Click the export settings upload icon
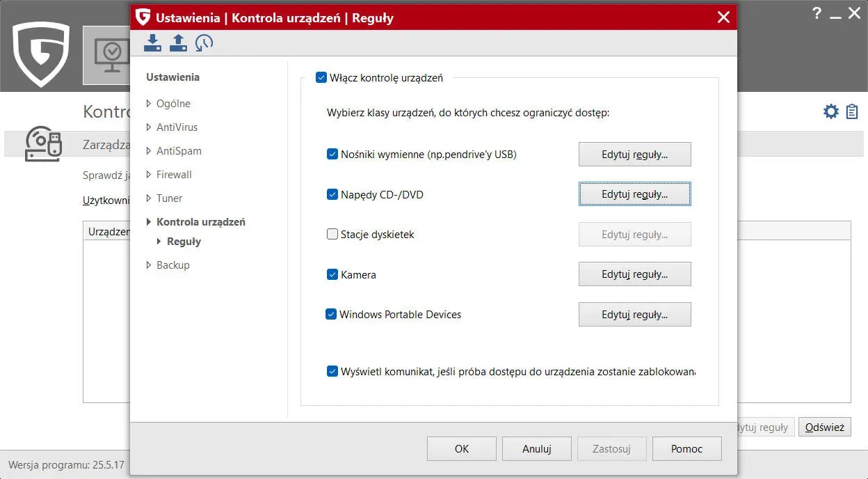This screenshot has width=868, height=479. click(x=178, y=43)
